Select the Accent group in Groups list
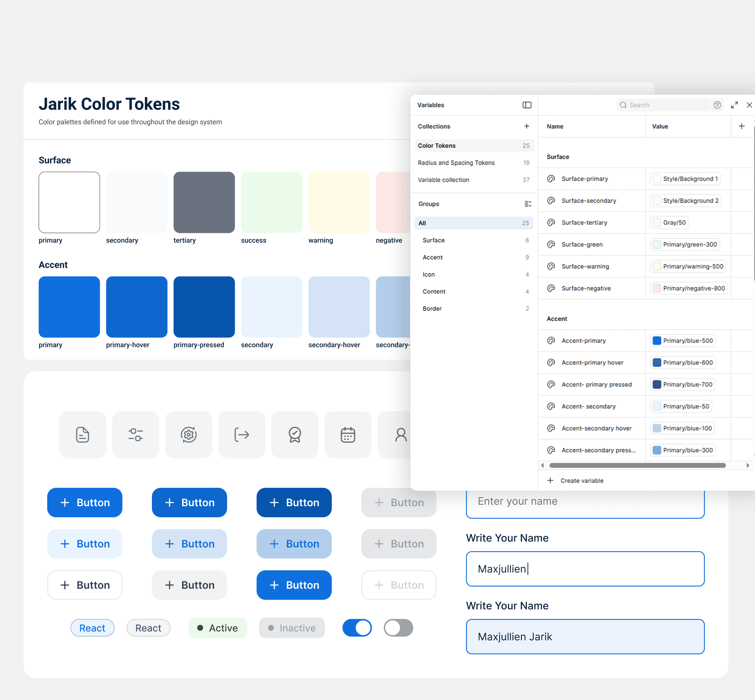Image resolution: width=755 pixels, height=700 pixels. point(432,257)
